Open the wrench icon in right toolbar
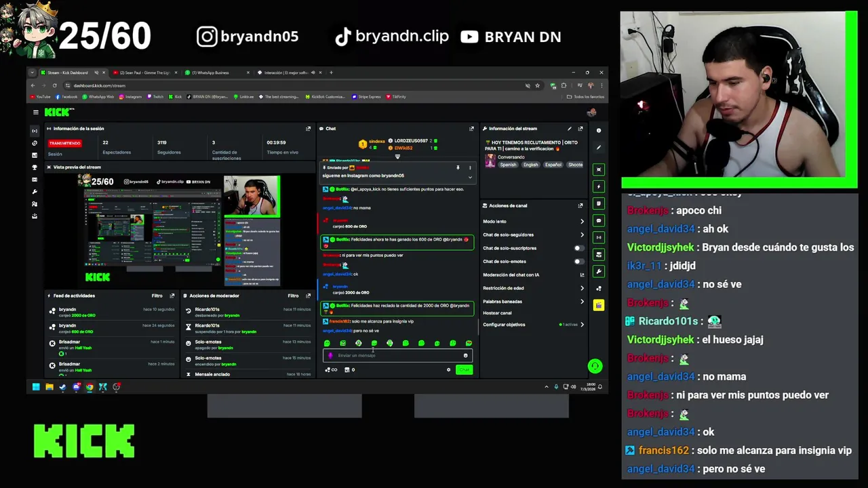 point(599,271)
